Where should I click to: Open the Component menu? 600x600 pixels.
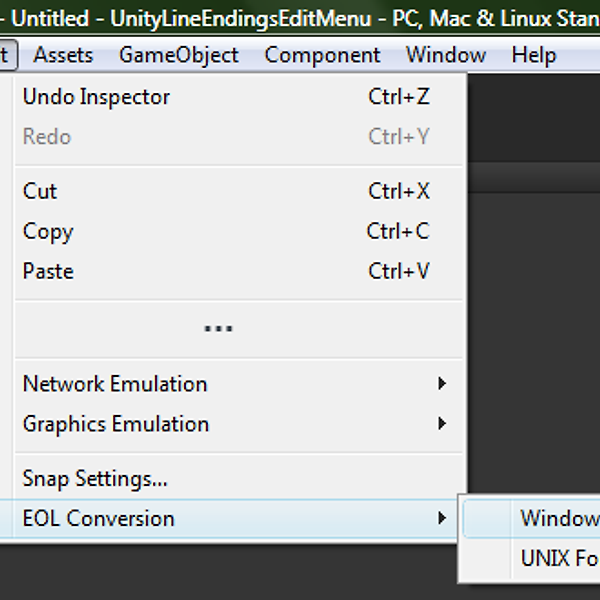click(x=322, y=55)
